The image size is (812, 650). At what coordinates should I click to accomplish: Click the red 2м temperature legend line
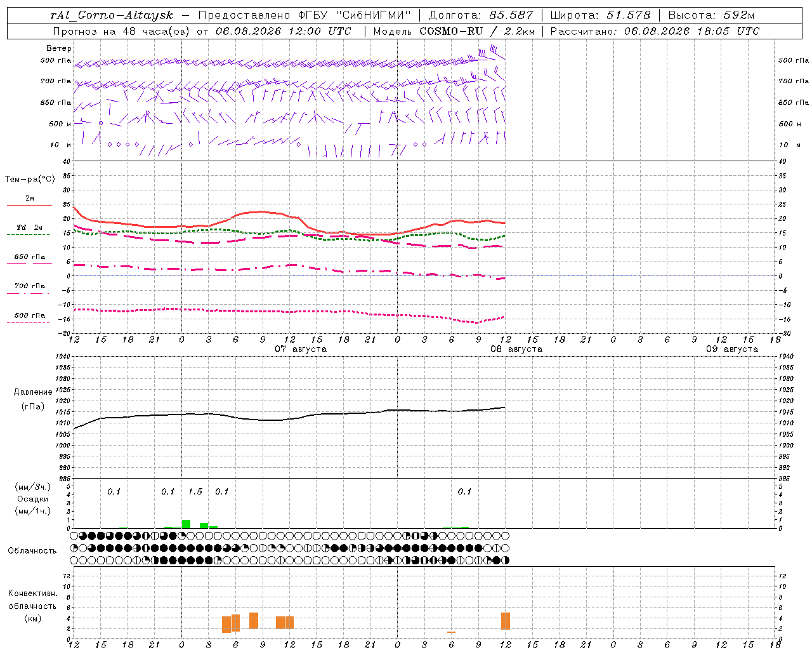29,205
